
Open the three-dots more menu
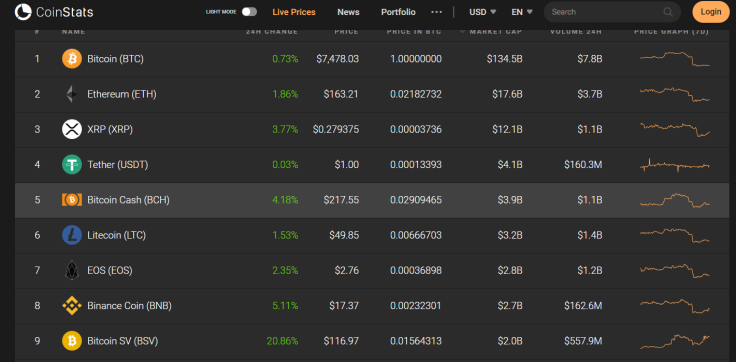coord(437,12)
